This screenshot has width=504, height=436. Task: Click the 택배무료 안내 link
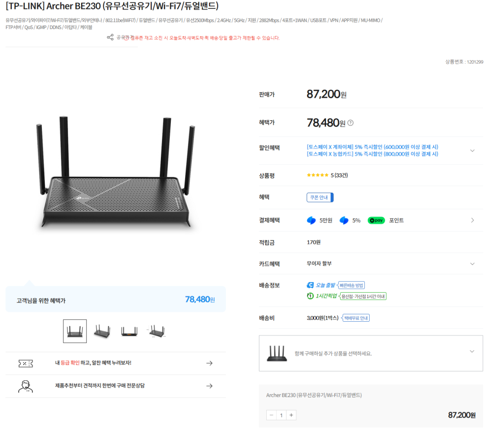(x=356, y=318)
